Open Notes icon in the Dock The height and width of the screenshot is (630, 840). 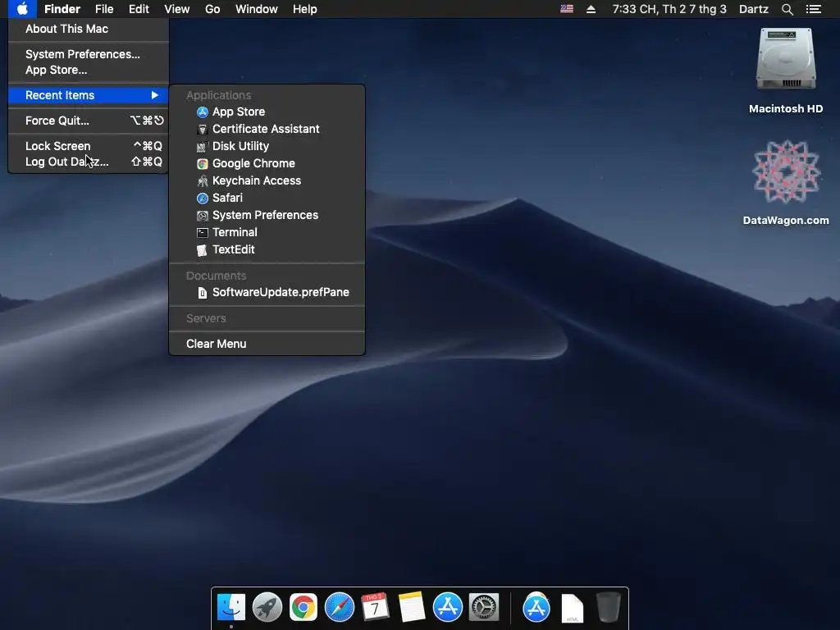412,607
